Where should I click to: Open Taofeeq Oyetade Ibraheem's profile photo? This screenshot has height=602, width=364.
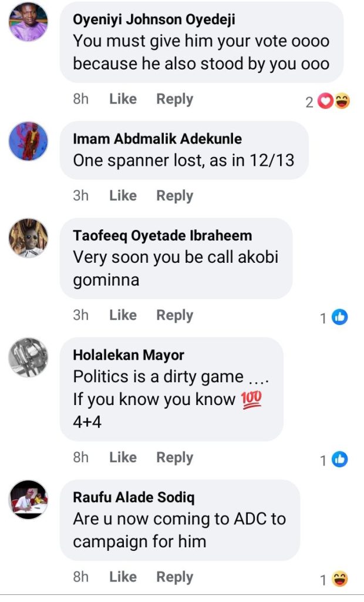[x=28, y=238]
